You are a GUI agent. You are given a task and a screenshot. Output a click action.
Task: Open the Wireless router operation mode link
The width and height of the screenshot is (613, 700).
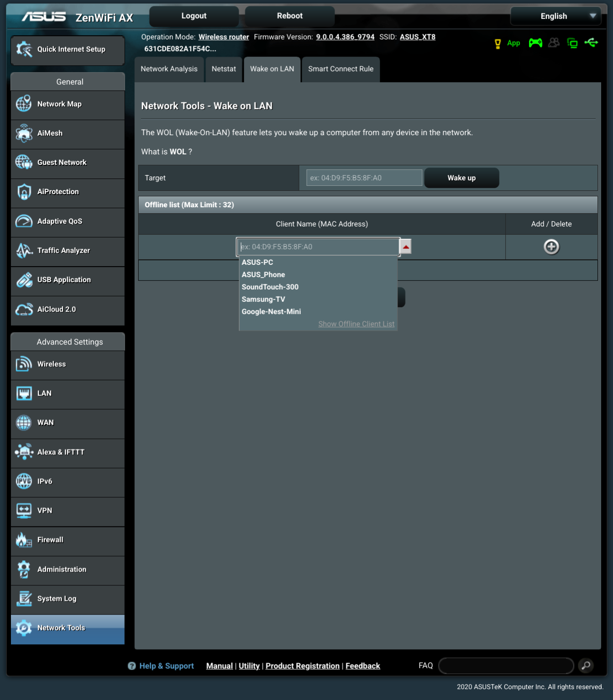pos(224,37)
